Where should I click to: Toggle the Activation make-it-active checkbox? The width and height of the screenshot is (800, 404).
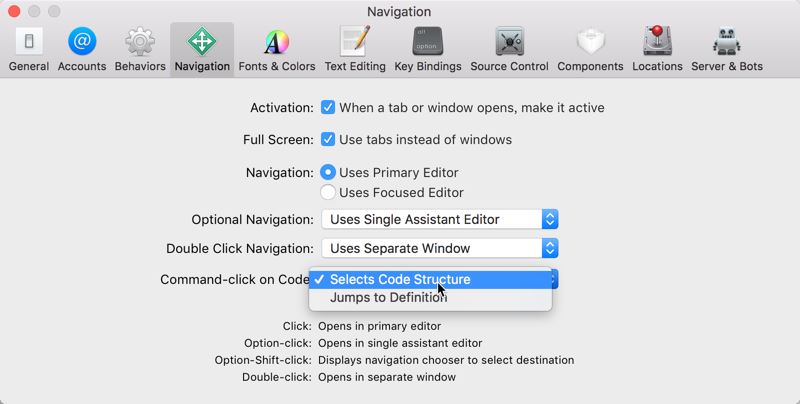pos(328,107)
